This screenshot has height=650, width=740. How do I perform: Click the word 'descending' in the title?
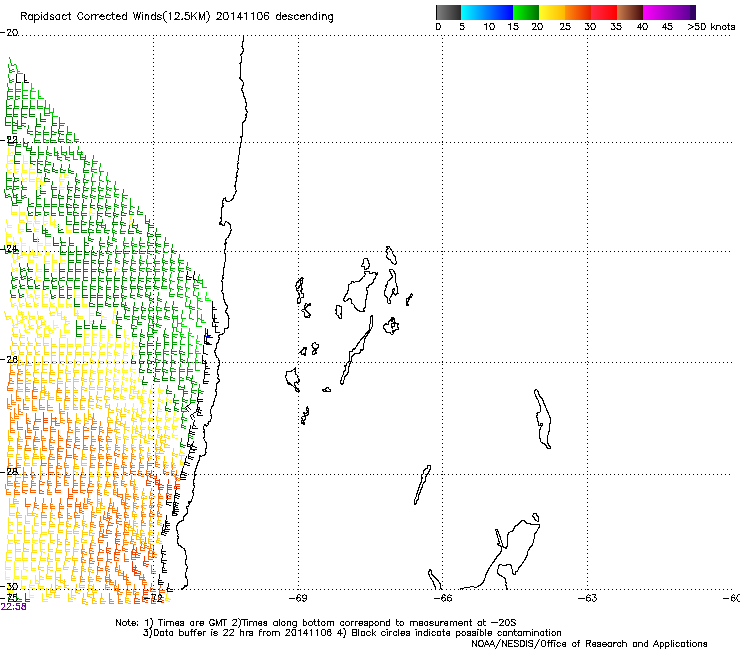coord(304,17)
